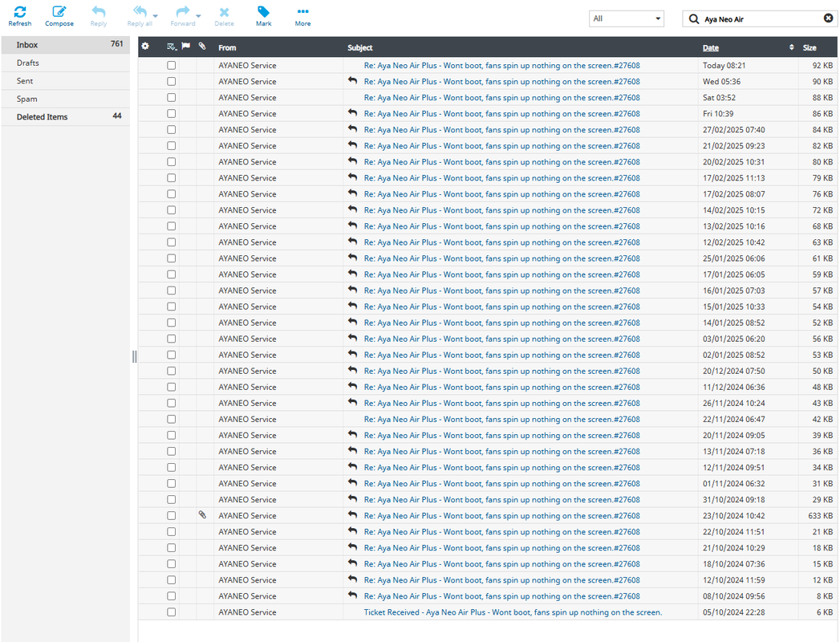The height and width of the screenshot is (642, 840).
Task: Check the Sat 03:52 message checkbox
Action: (x=172, y=98)
